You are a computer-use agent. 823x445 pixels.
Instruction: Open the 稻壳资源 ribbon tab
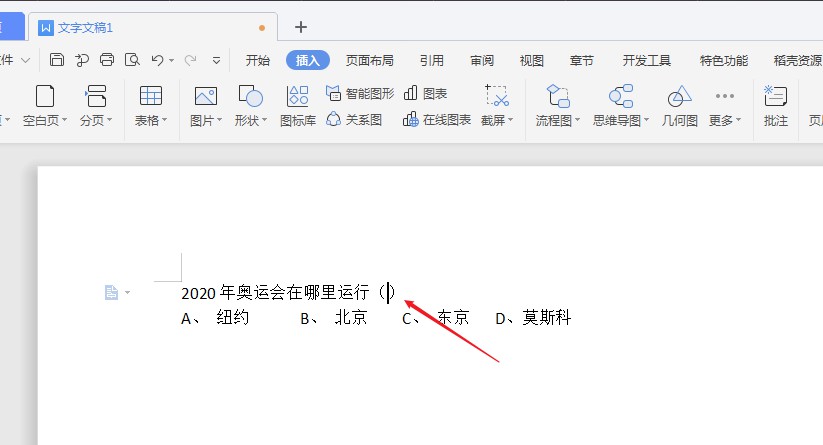[798, 60]
